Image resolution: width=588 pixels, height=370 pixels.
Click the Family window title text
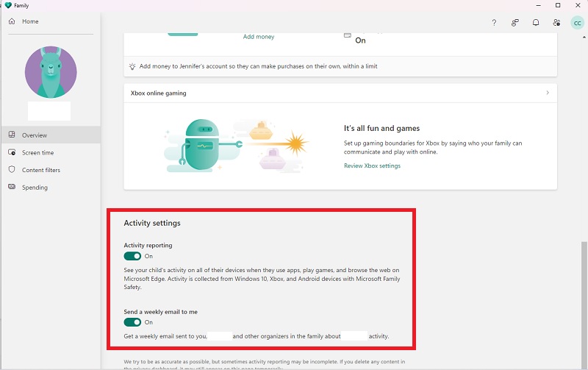tap(21, 5)
